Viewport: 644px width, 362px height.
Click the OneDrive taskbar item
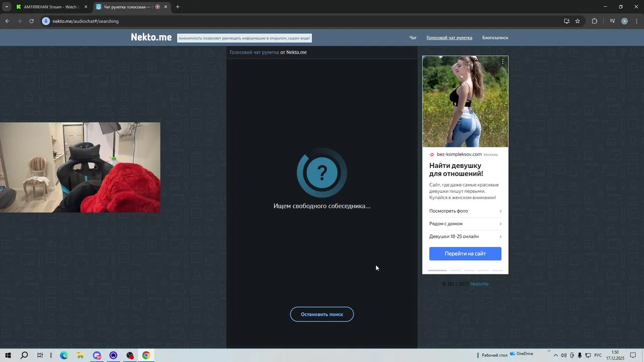click(521, 353)
